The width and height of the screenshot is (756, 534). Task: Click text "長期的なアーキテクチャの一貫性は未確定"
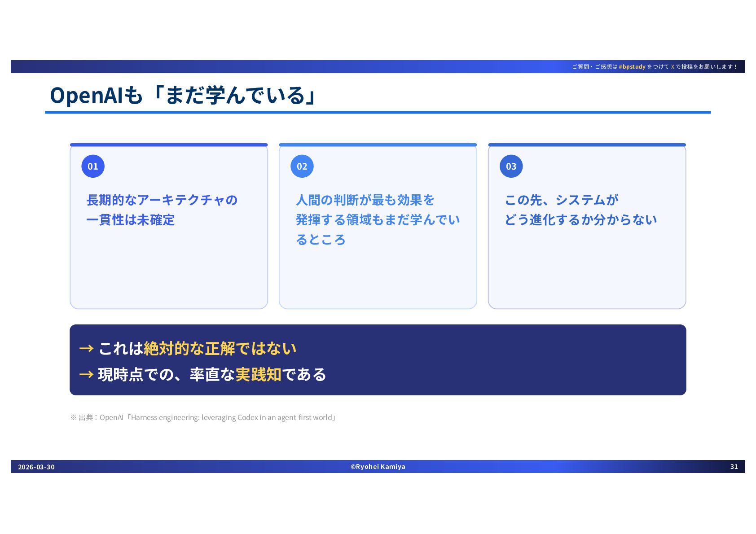pyautogui.click(x=162, y=210)
